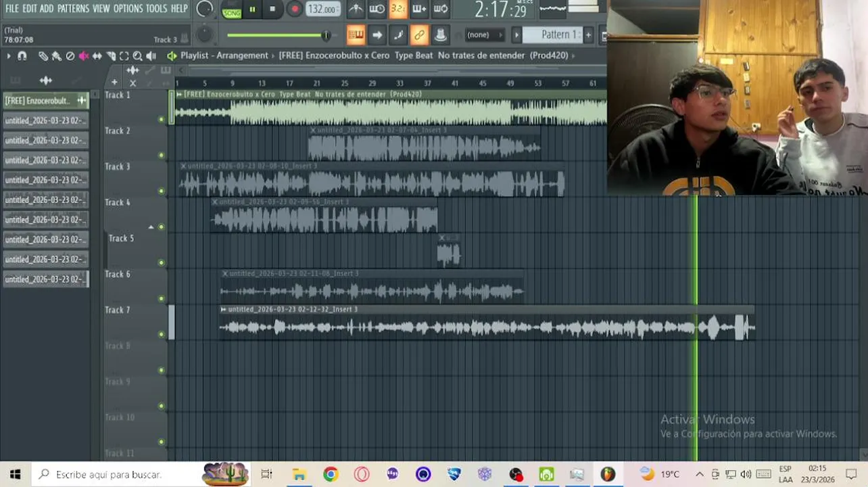Screen dimensions: 868x487
Task: Toggle wait for input icon
Action: (x=377, y=9)
